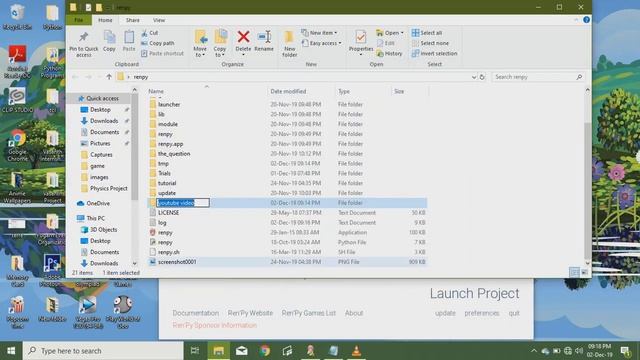Click preferences in the Ren'Py launcher
This screenshot has height=360, width=640.
482,313
